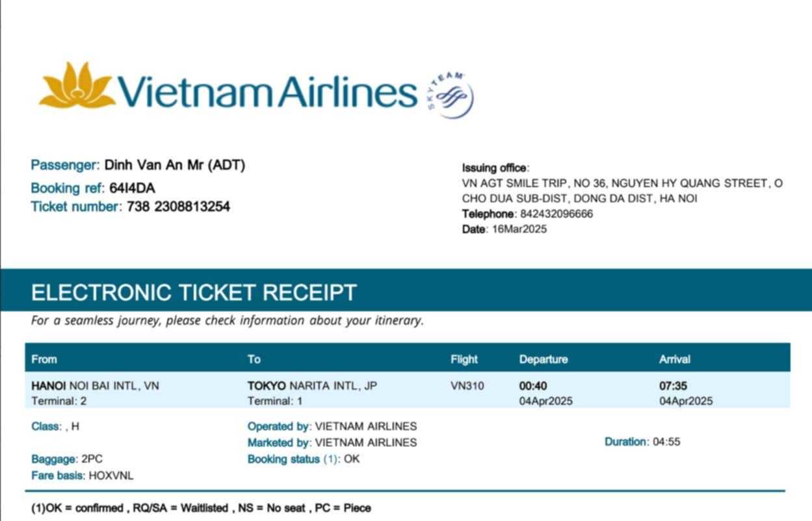The image size is (812, 521).
Task: Click the Flight column header
Action: (x=464, y=359)
